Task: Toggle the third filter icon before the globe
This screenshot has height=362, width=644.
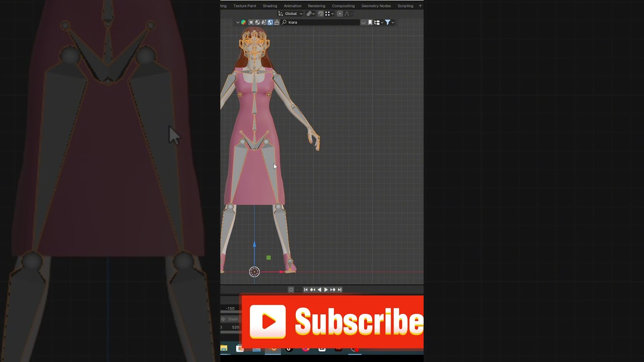Action: point(264,22)
